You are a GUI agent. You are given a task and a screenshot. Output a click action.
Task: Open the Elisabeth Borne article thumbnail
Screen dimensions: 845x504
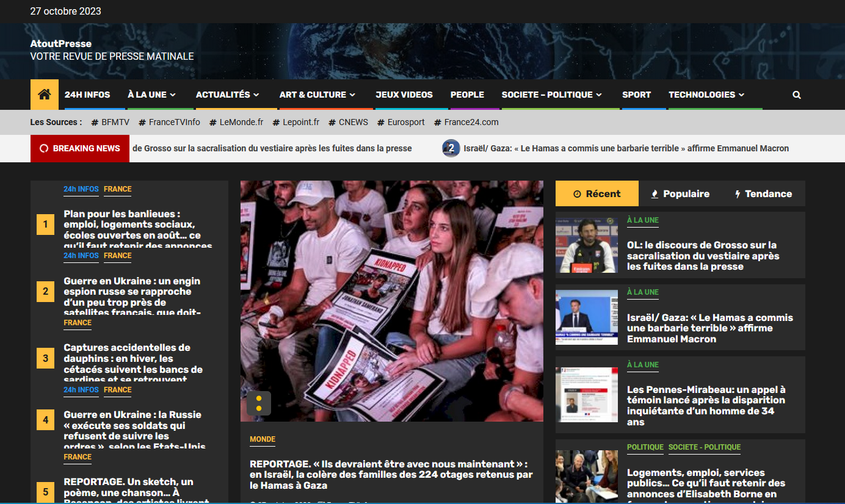pos(587,477)
